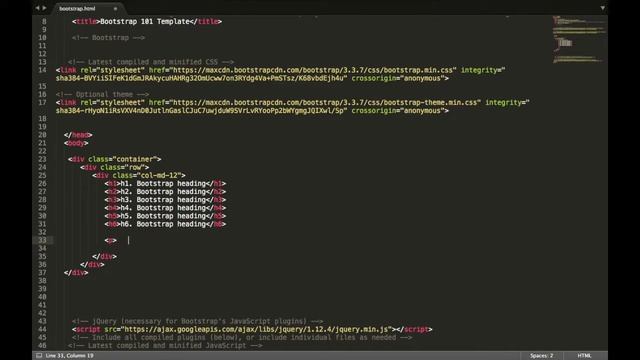Click the 'h4. Bootstrap heading' line
This screenshot has width=640, height=360.
click(165, 208)
